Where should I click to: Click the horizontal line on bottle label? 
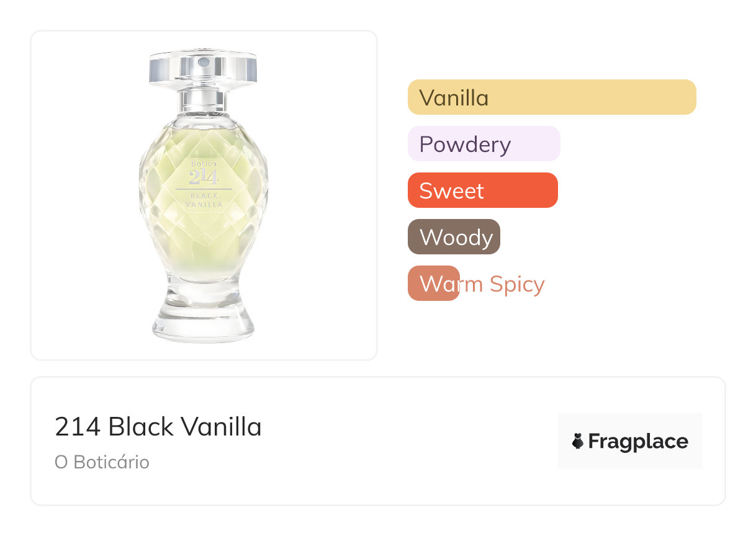coord(204,189)
